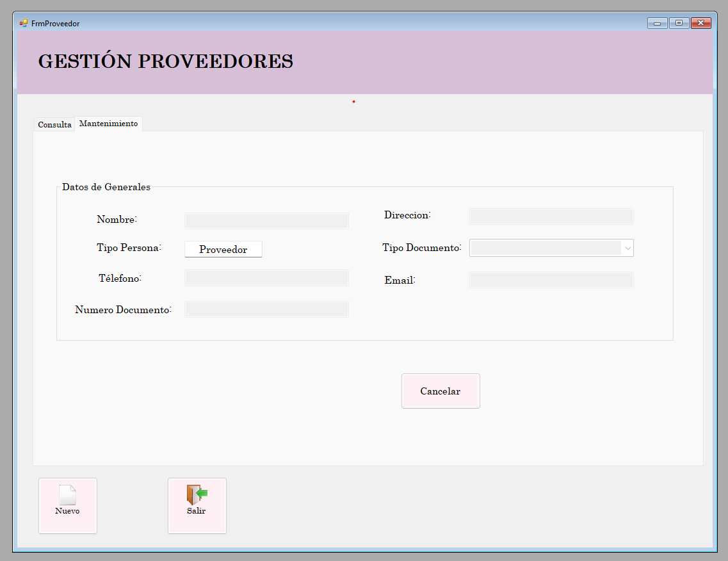This screenshot has width=728, height=561.
Task: Select the Mantenimiento tab
Action: (109, 124)
